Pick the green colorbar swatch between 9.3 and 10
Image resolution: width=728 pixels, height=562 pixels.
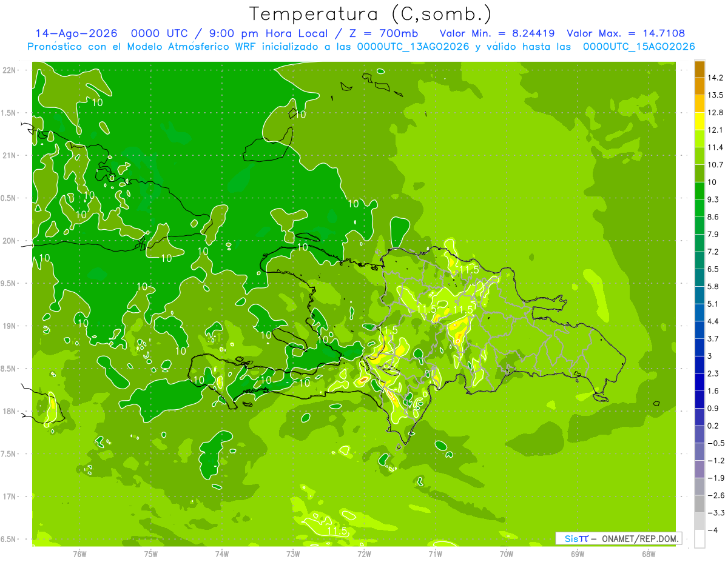699,191
